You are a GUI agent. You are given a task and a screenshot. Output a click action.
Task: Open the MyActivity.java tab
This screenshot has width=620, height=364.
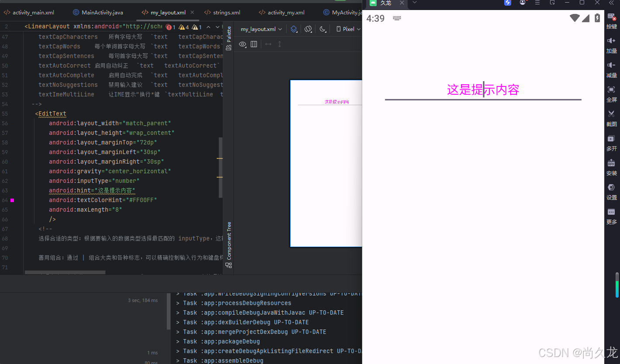(342, 13)
